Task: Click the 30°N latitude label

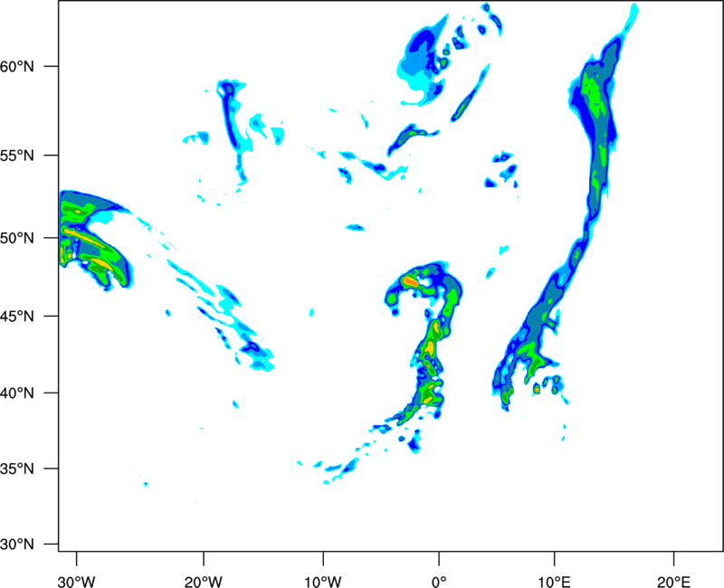Action: [17, 545]
